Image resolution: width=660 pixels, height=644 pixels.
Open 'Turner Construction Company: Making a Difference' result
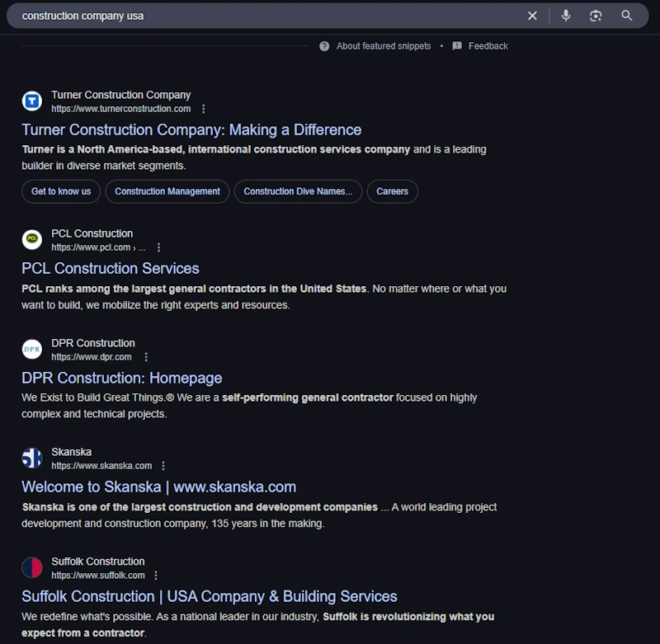(x=191, y=130)
